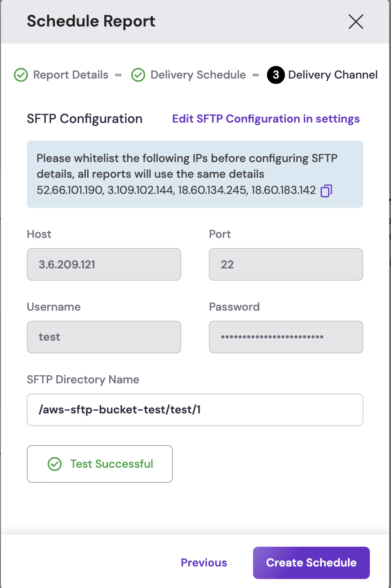The height and width of the screenshot is (588, 391).
Task: Go back with the Previous button
Action: coord(204,563)
